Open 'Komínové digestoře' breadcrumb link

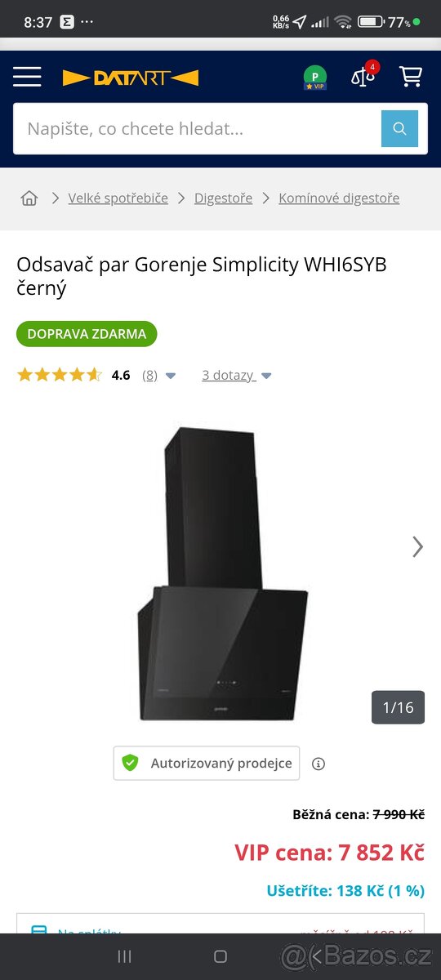pyautogui.click(x=339, y=198)
